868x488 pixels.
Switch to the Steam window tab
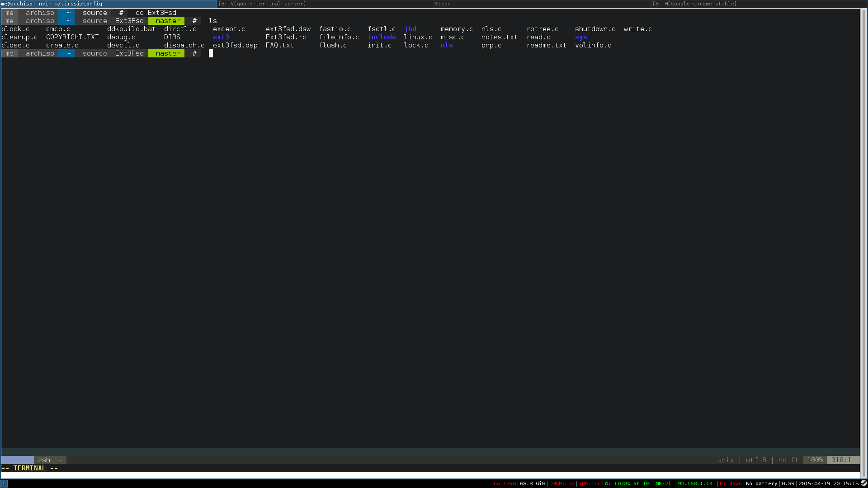542,4
